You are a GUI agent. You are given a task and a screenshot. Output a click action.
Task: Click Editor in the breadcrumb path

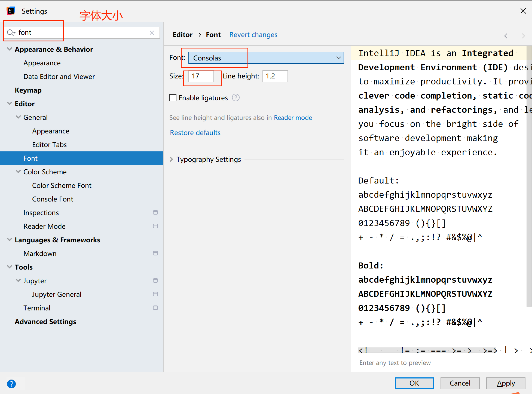pyautogui.click(x=182, y=35)
